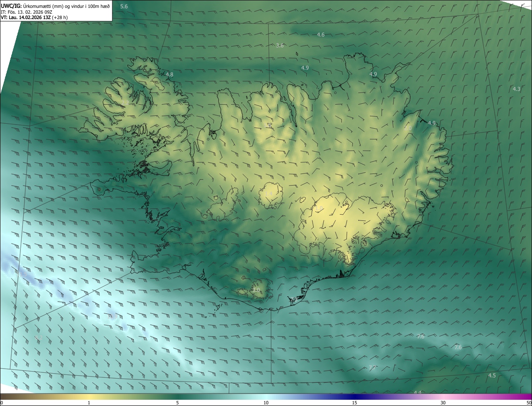Click the map value label 4.3
532x406 pixels.
(516, 89)
